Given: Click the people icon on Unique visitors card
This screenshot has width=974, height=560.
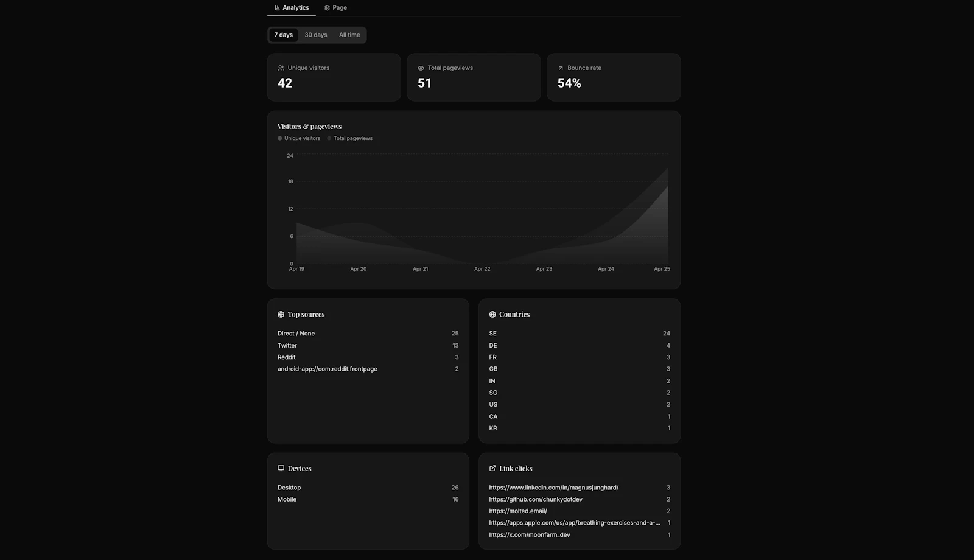Looking at the screenshot, I should tap(281, 68).
